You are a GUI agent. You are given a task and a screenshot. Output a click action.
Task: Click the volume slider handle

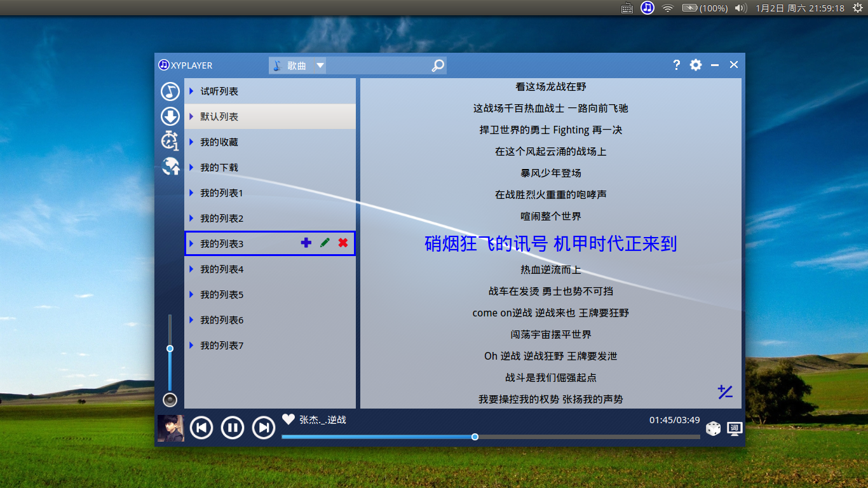coord(170,348)
